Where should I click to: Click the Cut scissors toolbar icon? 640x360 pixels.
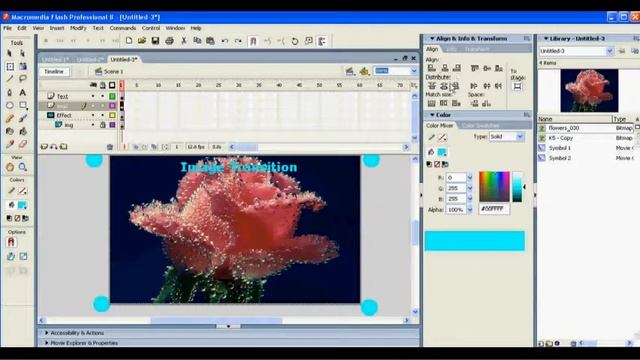point(184,41)
